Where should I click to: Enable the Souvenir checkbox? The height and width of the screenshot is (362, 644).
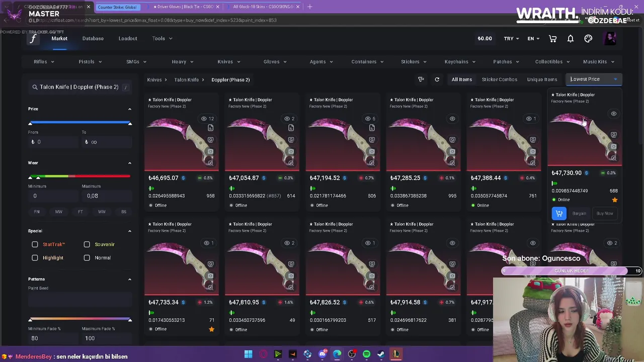(x=87, y=244)
